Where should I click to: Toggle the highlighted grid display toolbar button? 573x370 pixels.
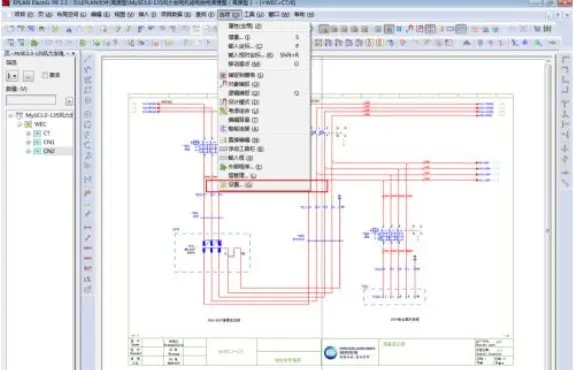click(x=388, y=29)
